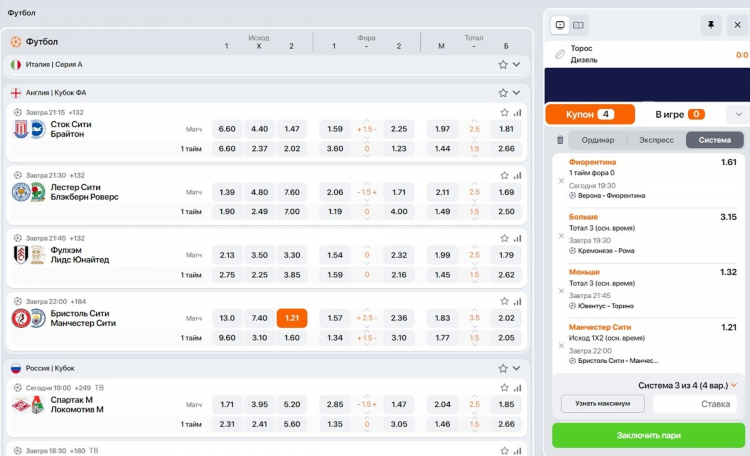Add Russia Cup league to favorites star
Image resolution: width=750 pixels, height=456 pixels.
(x=503, y=368)
